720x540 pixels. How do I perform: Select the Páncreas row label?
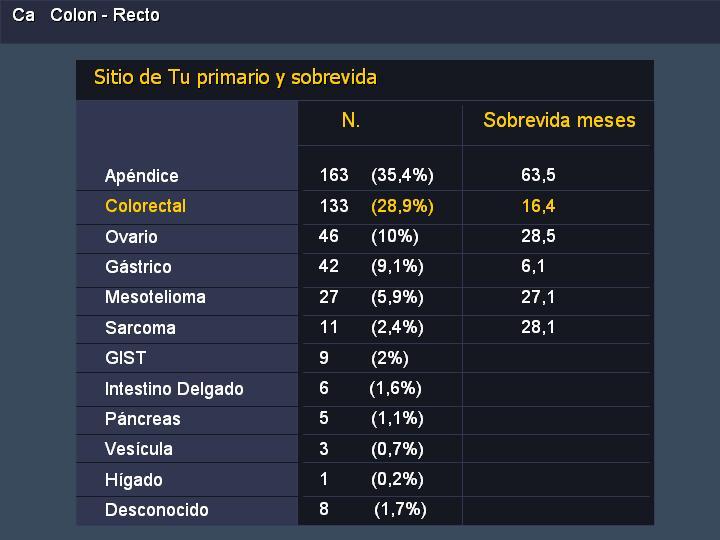coord(142,419)
